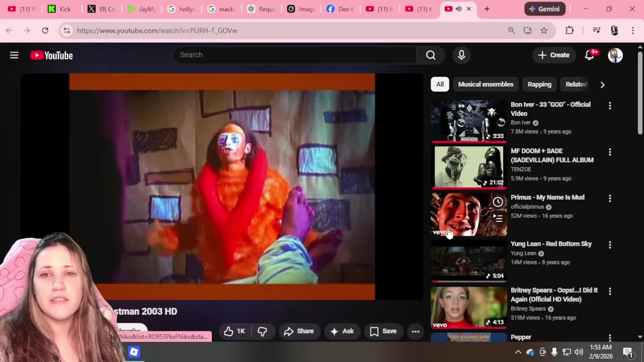644x362 pixels.
Task: Open install app icon in address bar
Action: [528, 31]
